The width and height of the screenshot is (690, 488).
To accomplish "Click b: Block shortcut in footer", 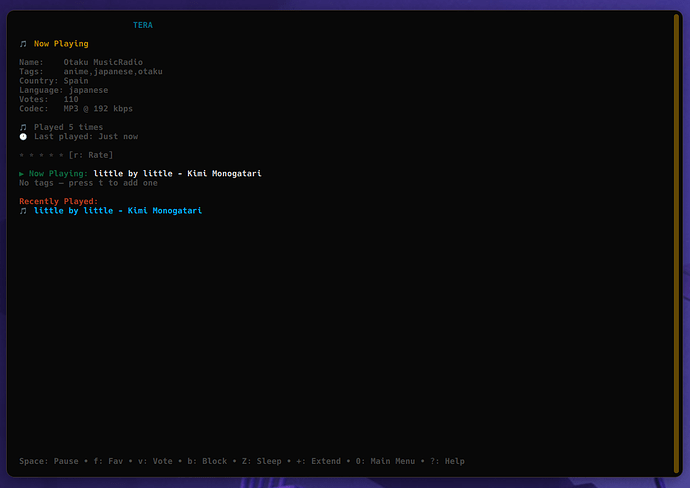I will pyautogui.click(x=207, y=461).
